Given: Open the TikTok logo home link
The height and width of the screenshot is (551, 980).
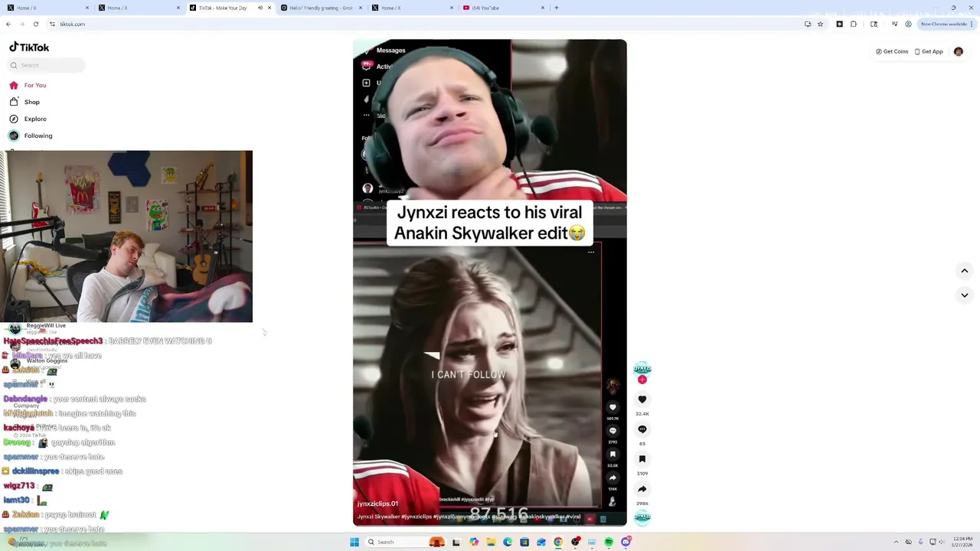Looking at the screenshot, I should tap(29, 47).
